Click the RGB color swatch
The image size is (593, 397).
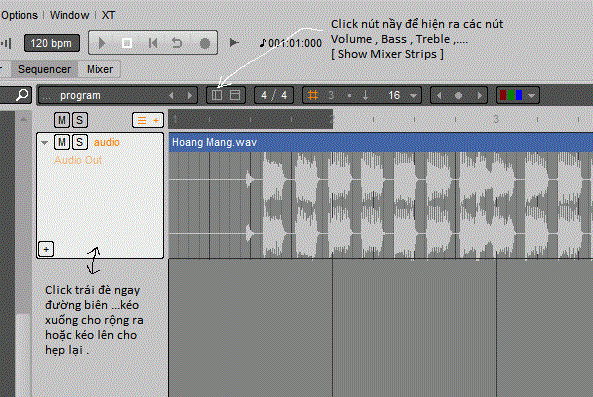point(511,95)
